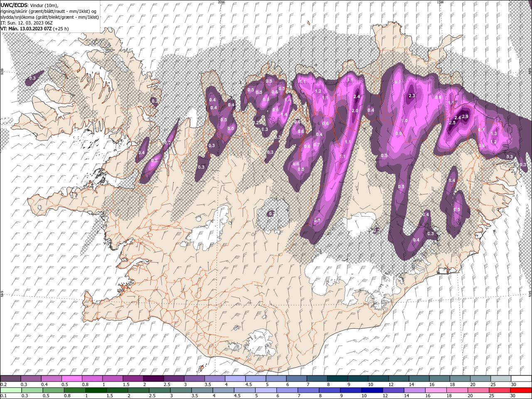Image resolution: width=532 pixels, height=399 pixels.
Task: Pick the snow scale swatch between 0.2 and 0.3
Action: 10,379
